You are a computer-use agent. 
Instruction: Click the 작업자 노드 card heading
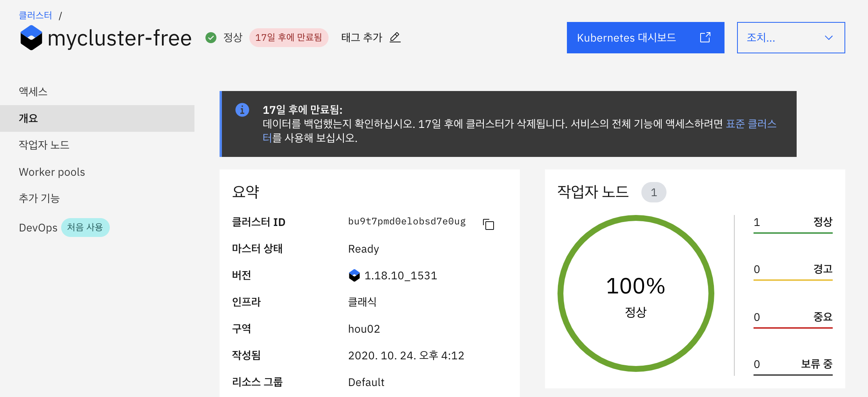[593, 192]
